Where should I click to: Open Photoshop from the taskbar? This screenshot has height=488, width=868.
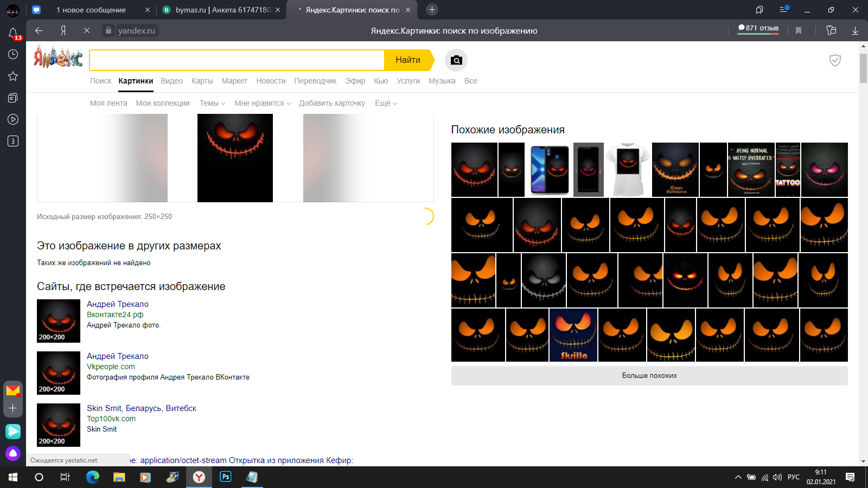click(x=226, y=477)
